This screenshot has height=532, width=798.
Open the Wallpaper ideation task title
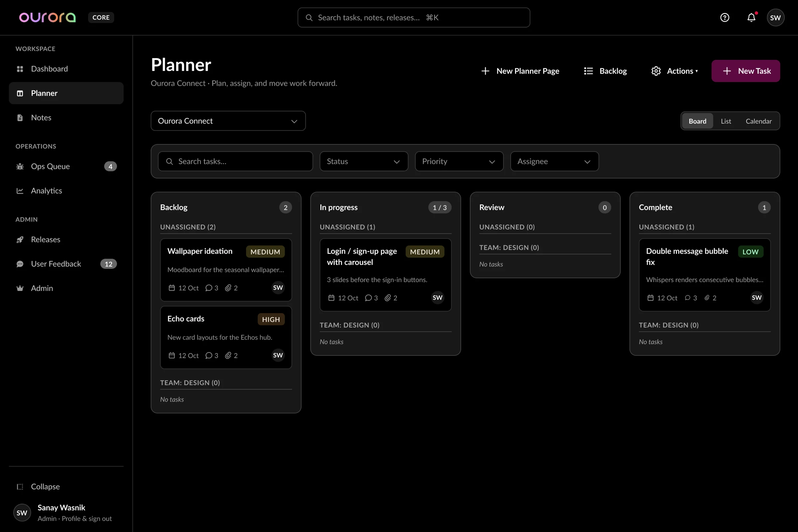coord(200,251)
